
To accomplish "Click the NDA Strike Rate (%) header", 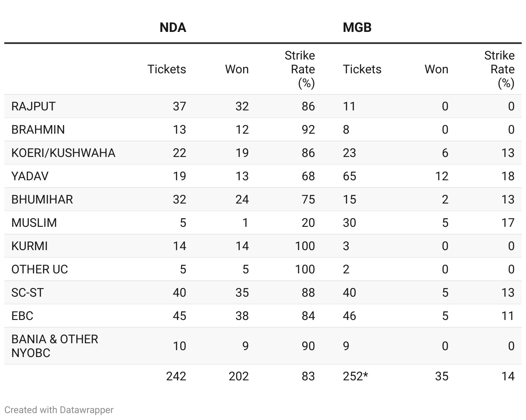I will point(300,69).
